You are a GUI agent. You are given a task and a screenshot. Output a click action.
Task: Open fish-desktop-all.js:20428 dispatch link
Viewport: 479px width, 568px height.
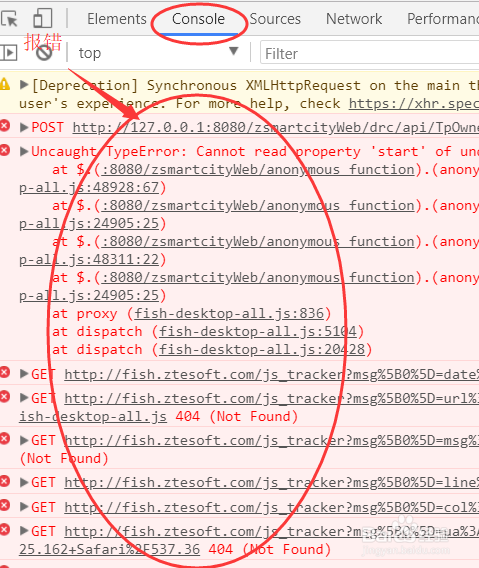(x=262, y=350)
